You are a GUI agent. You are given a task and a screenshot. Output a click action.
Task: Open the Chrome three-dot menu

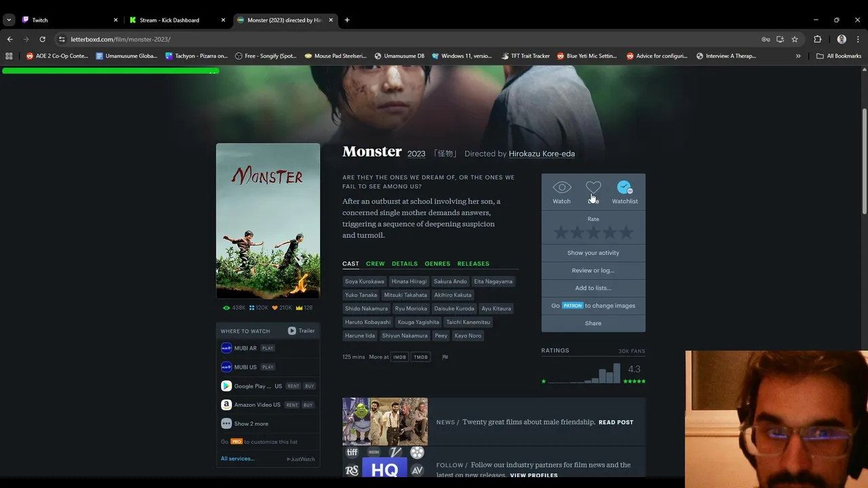(x=857, y=39)
